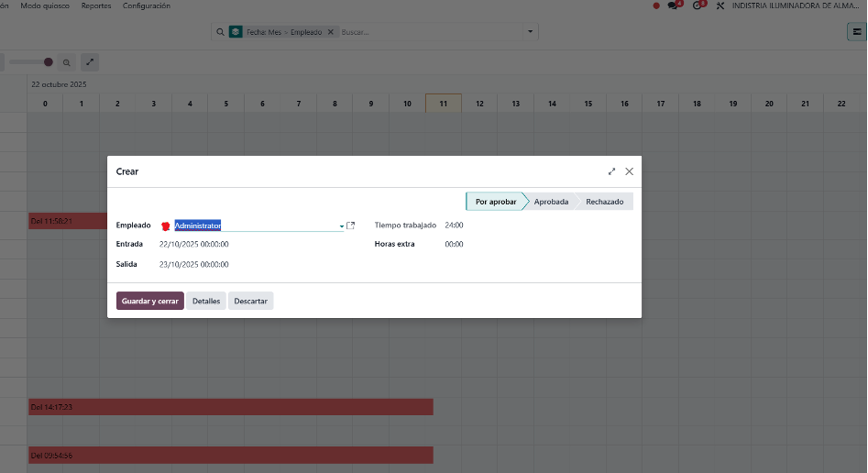
Task: Click the Tiempo trabajado value 24:00
Action: tap(454, 225)
